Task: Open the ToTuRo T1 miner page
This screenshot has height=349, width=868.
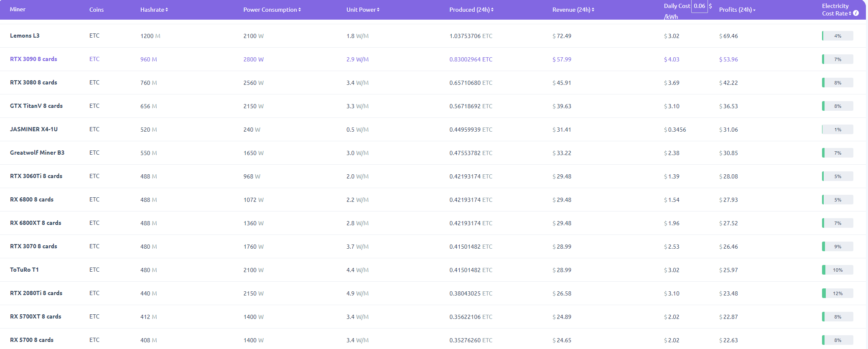Action: 24,270
